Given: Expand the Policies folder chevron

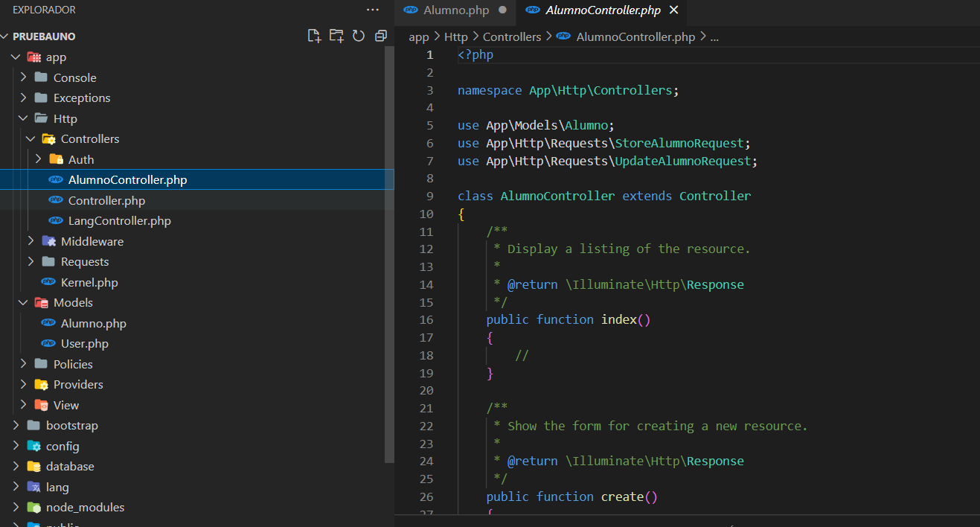Looking at the screenshot, I should point(24,364).
